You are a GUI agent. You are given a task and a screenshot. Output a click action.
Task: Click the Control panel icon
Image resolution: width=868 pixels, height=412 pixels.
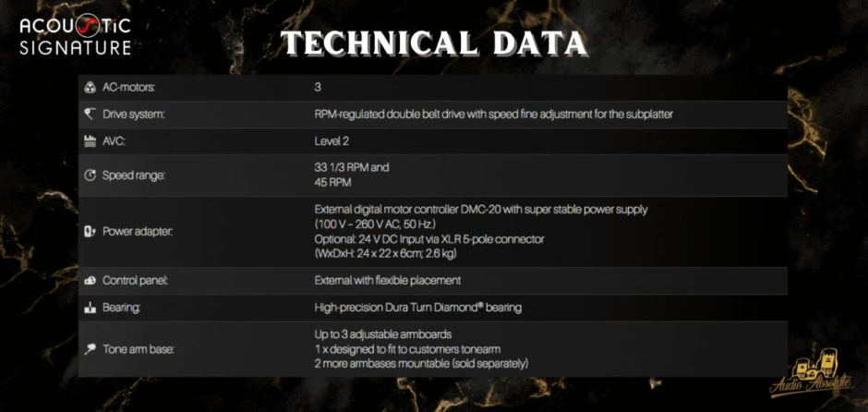pos(90,280)
